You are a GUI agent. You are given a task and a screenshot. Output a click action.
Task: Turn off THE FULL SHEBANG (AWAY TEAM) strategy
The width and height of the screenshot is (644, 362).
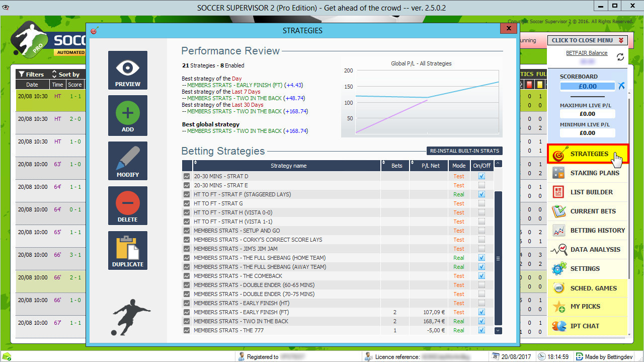pyautogui.click(x=482, y=267)
